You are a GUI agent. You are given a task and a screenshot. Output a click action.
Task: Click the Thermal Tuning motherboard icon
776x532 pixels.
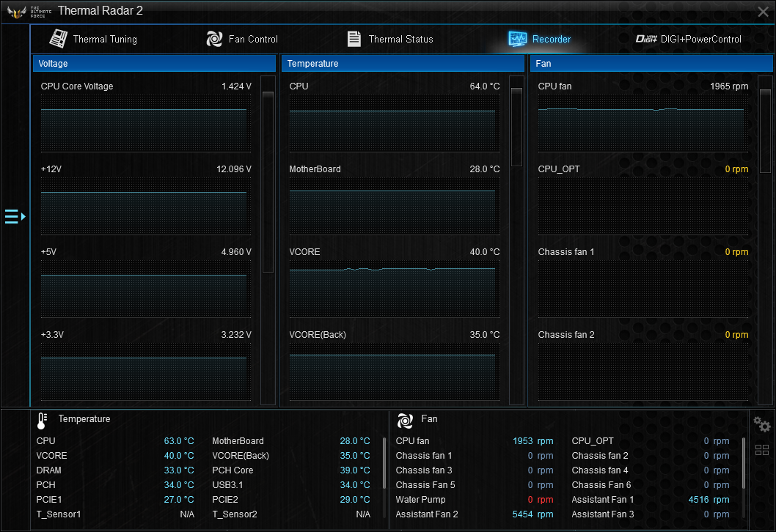[x=59, y=39]
